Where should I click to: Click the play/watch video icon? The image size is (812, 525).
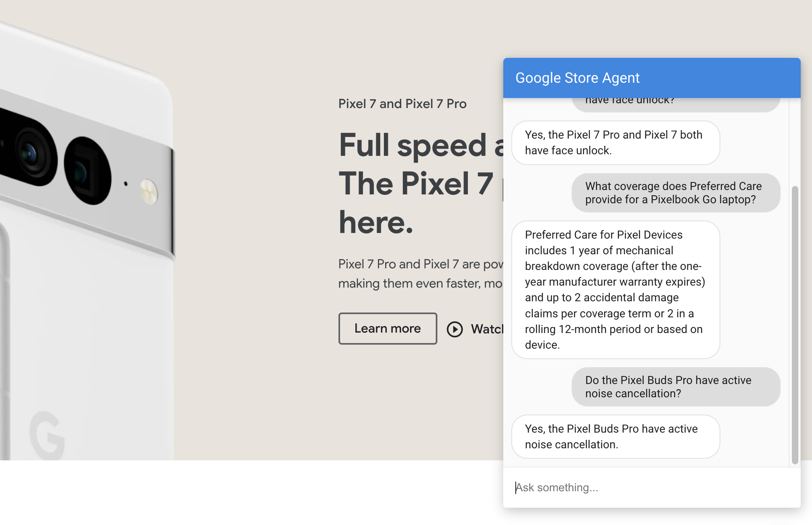(x=455, y=328)
